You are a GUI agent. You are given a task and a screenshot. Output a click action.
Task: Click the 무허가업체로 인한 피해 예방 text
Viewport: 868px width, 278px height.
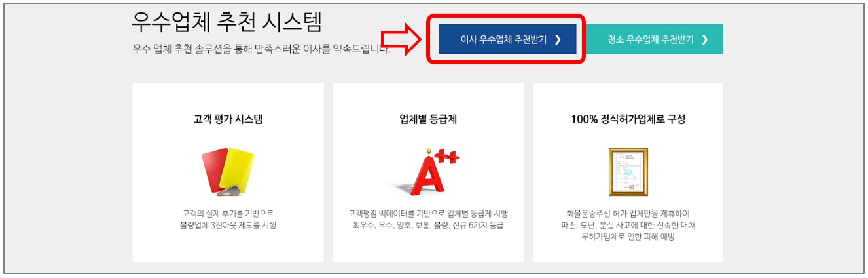pyautogui.click(x=628, y=237)
